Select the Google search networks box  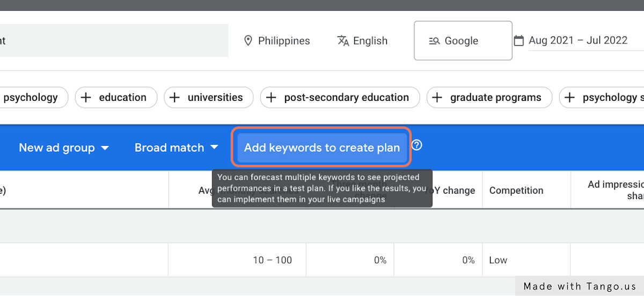(x=463, y=41)
